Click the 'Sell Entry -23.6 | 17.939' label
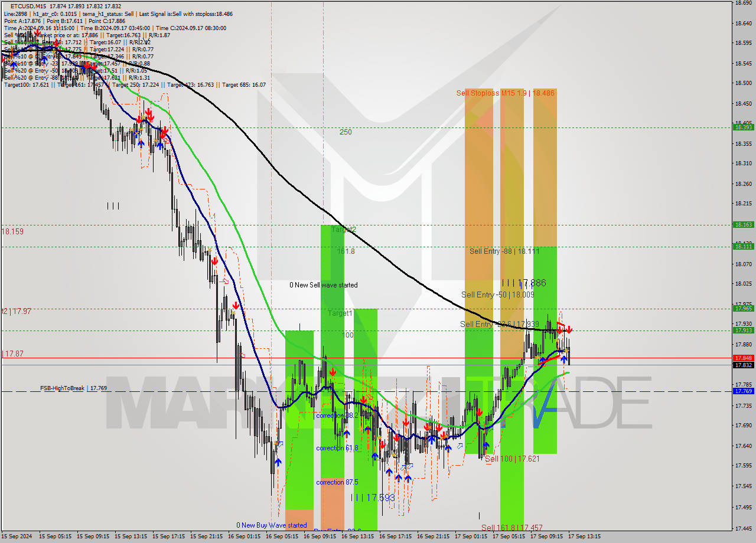 [x=499, y=324]
